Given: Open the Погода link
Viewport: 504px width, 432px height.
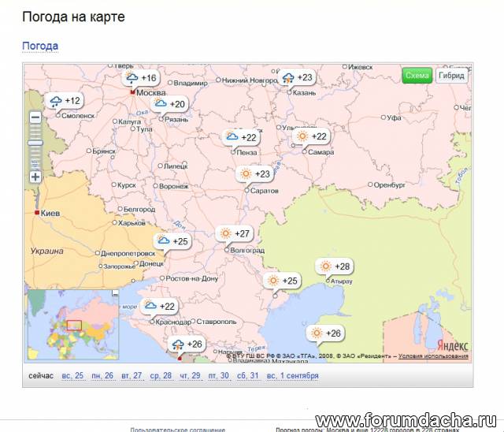Looking at the screenshot, I should (x=39, y=46).
